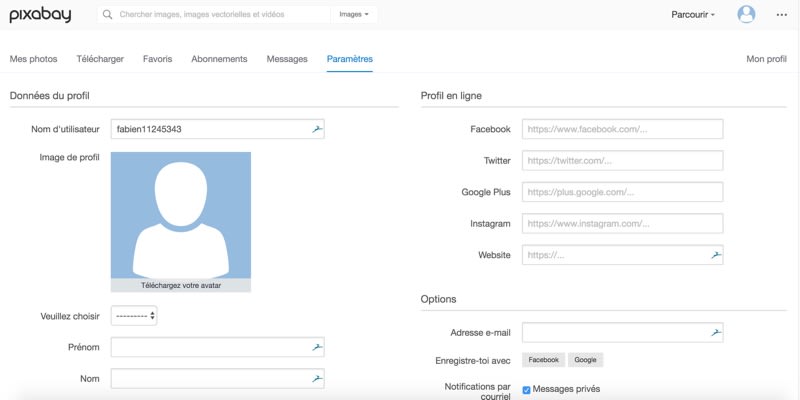Click the Image de profil label
Screen dimensions: 800x400
69,157
